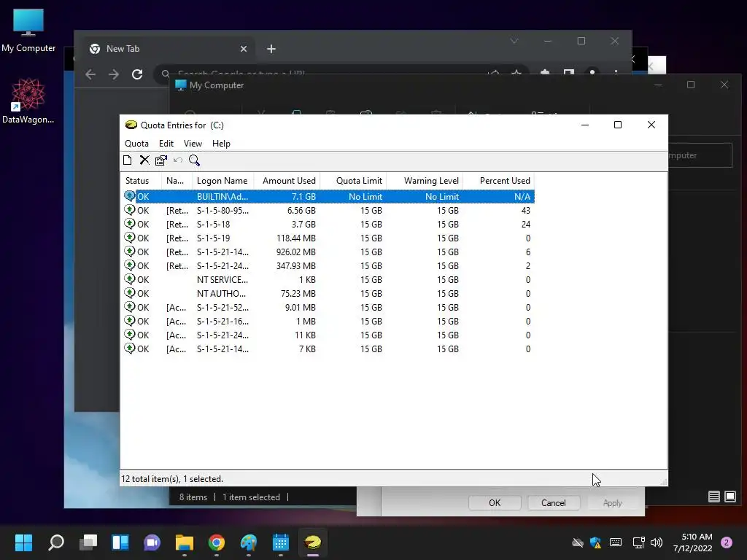The height and width of the screenshot is (560, 747).
Task: Open the volume control in the tray
Action: [x=657, y=542]
